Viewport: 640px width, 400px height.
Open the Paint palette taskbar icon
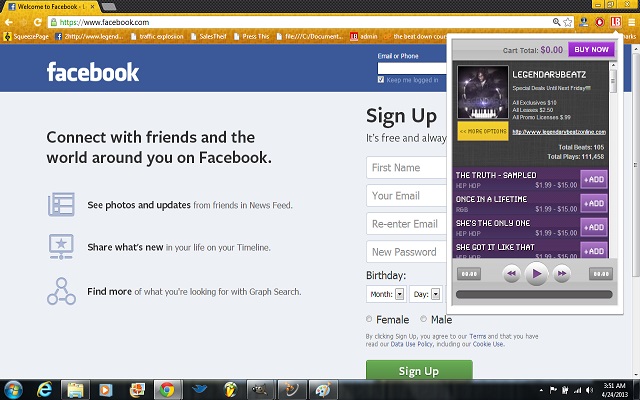click(323, 389)
